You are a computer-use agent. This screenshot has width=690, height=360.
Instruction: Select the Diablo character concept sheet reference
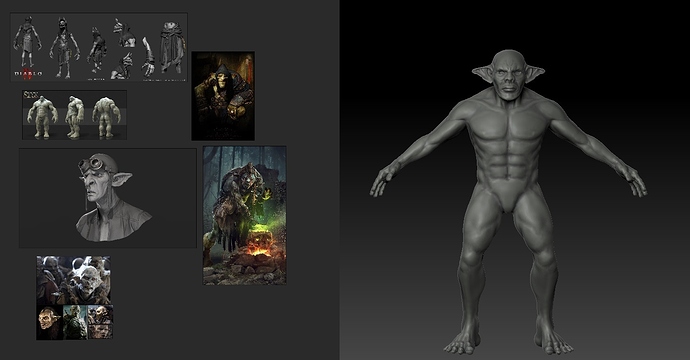coord(99,47)
